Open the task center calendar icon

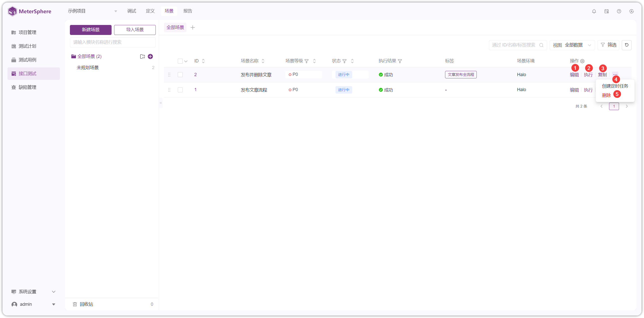607,11
